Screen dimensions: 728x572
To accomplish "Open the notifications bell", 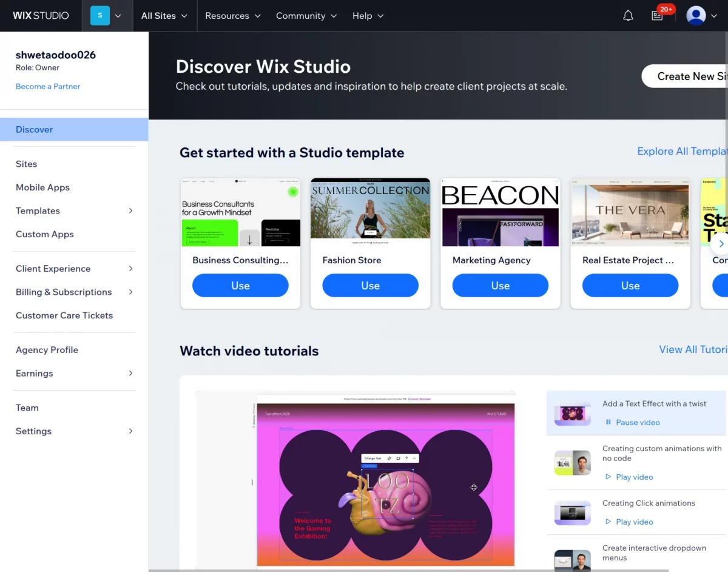I will click(628, 16).
